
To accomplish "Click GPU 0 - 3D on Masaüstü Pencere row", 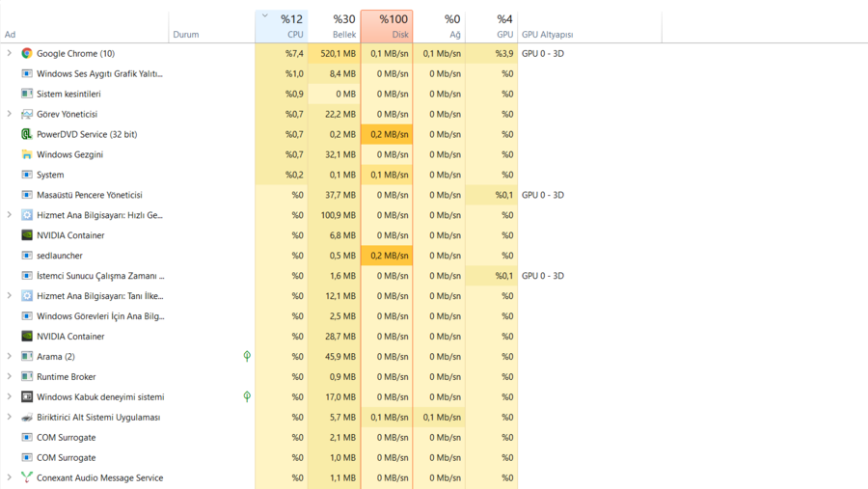I will point(543,195).
